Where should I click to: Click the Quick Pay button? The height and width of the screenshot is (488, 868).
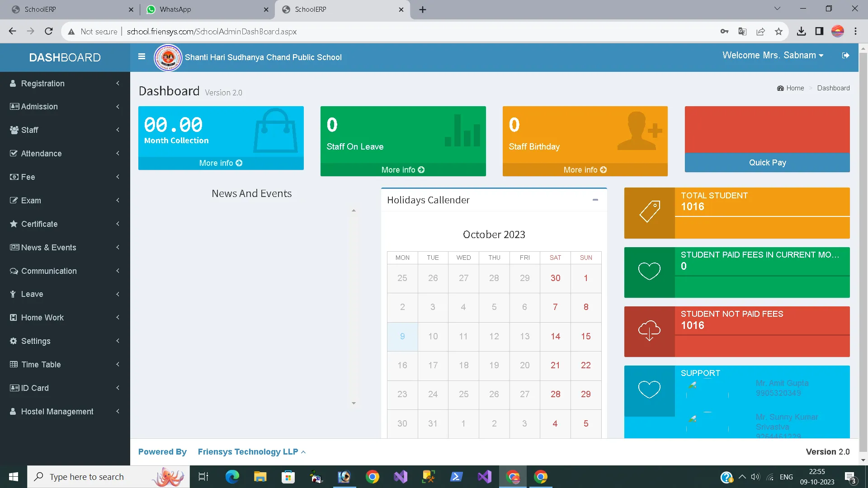pos(767,163)
